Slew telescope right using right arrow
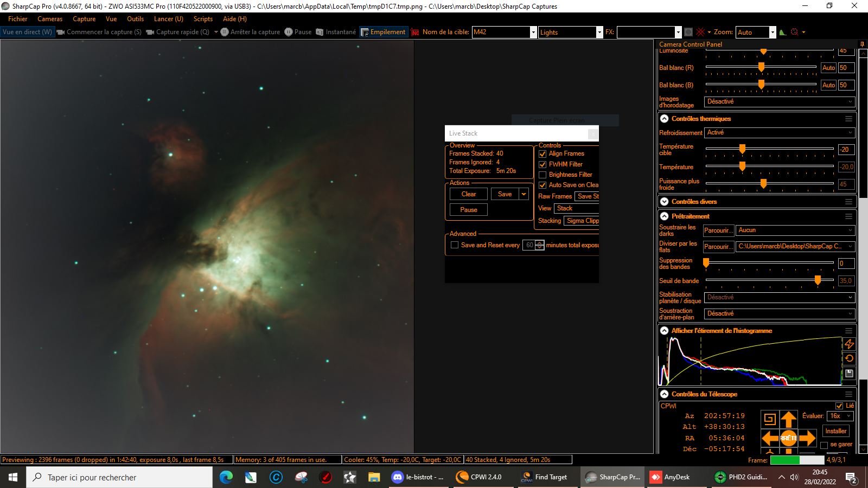The image size is (868, 488). tap(807, 438)
